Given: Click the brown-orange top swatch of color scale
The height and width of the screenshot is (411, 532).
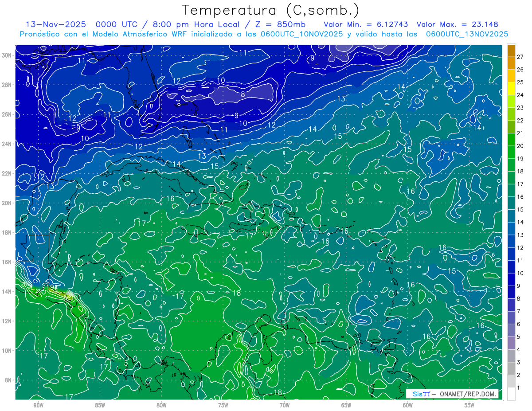Looking at the screenshot, I should pyautogui.click(x=511, y=51).
